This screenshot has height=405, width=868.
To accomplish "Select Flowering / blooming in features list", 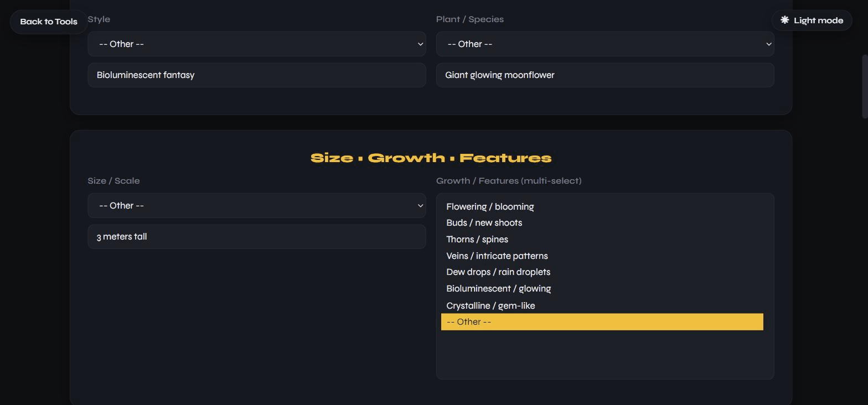I will point(602,206).
